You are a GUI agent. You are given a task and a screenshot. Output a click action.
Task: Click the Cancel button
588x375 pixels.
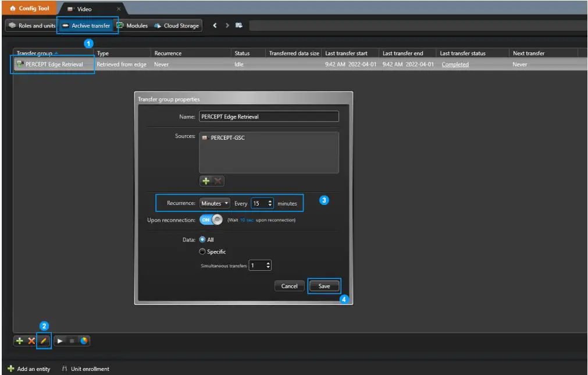tap(289, 286)
